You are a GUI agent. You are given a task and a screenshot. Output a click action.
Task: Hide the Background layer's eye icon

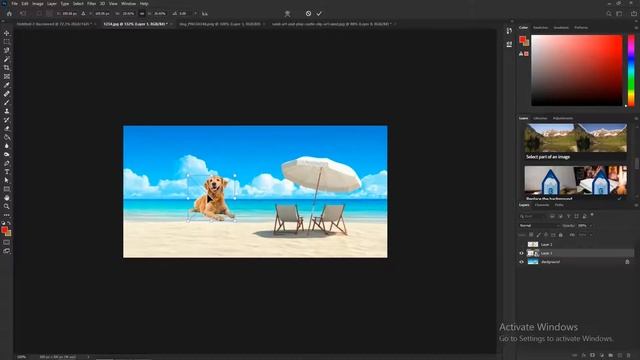(521, 262)
